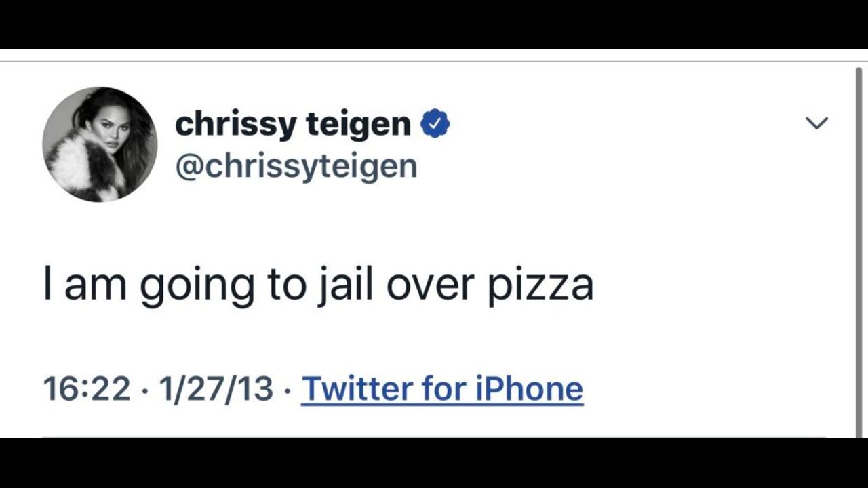Click the "Twitter" word in source link
The height and width of the screenshot is (488, 868).
357,388
